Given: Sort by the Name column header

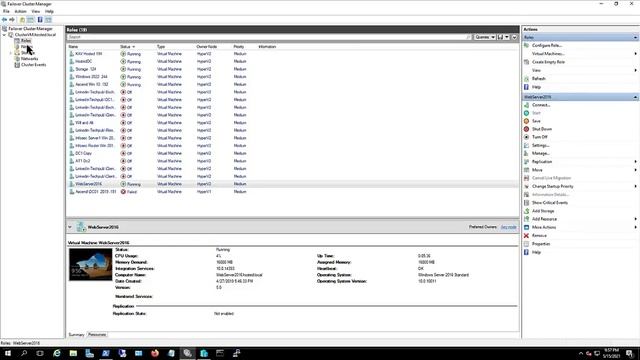Looking at the screenshot, I should (73, 47).
